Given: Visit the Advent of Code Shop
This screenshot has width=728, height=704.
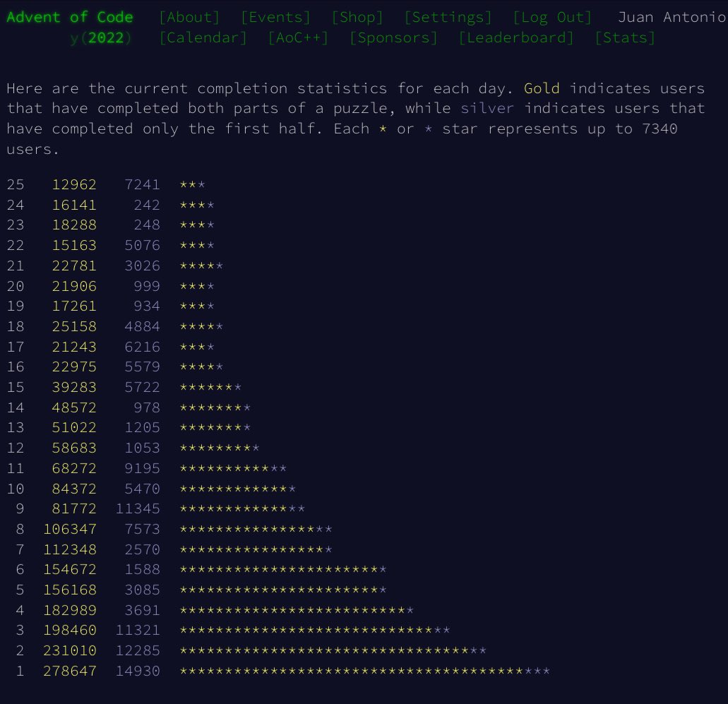Looking at the screenshot, I should pos(357,17).
